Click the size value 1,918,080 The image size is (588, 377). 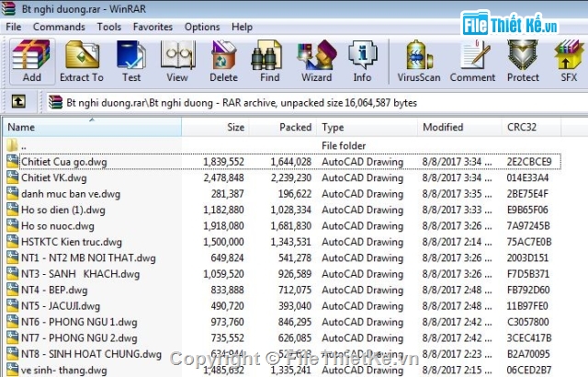(223, 226)
